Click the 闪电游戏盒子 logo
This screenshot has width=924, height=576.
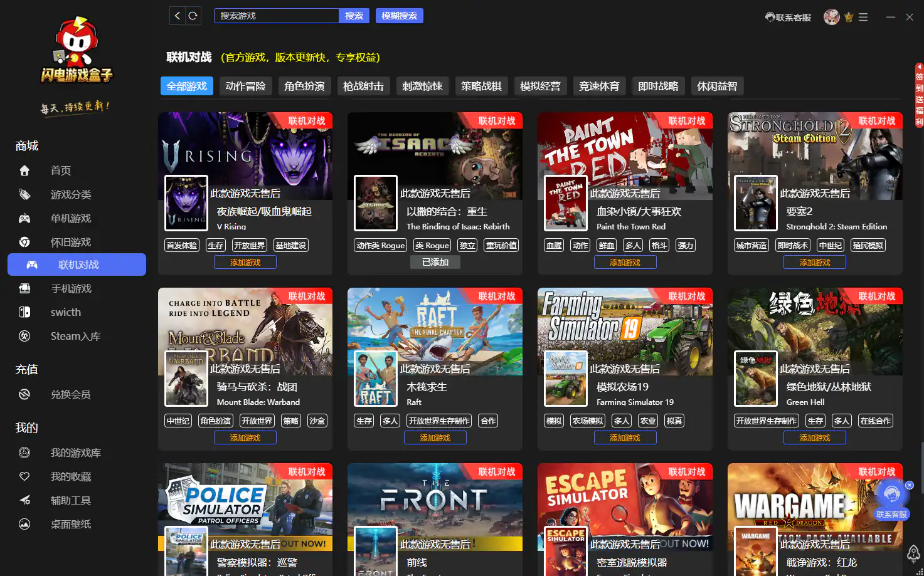click(77, 50)
